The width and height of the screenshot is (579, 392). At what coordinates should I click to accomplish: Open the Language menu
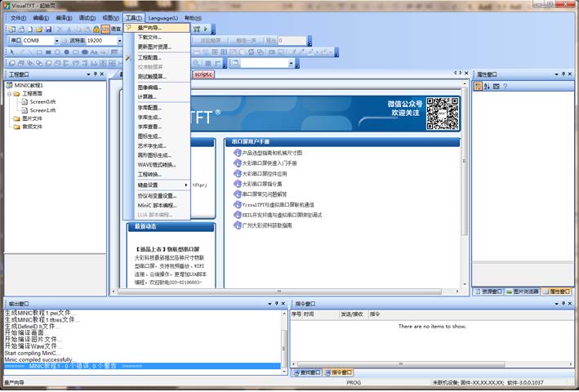coord(163,18)
